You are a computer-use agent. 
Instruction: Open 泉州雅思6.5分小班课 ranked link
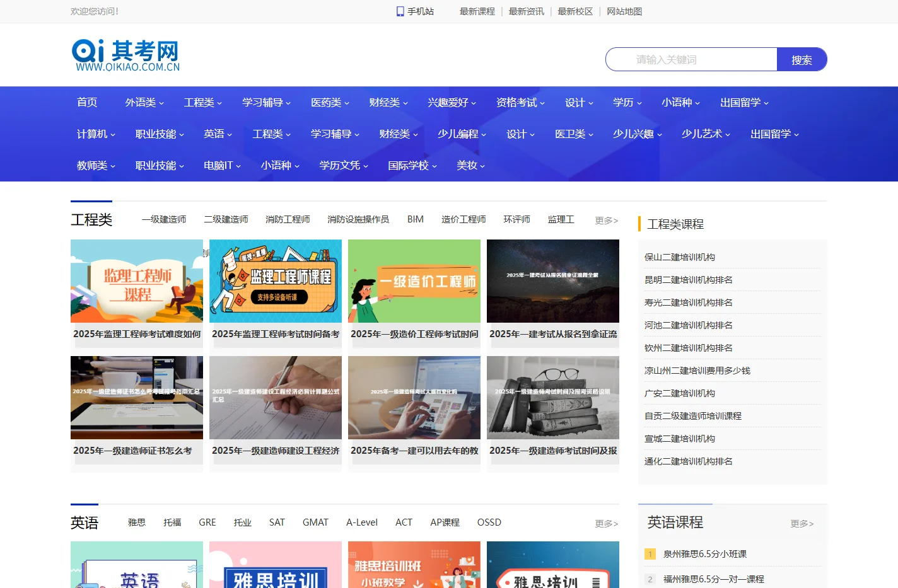coord(705,554)
